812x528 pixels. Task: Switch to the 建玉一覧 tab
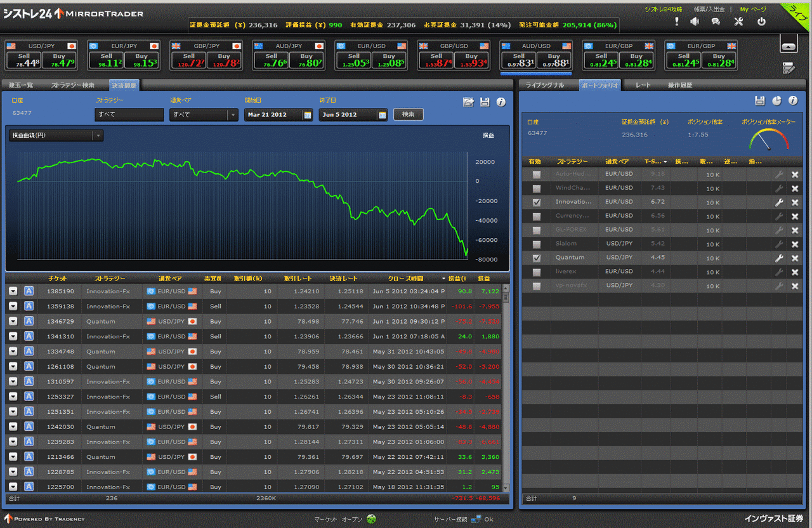(21, 85)
